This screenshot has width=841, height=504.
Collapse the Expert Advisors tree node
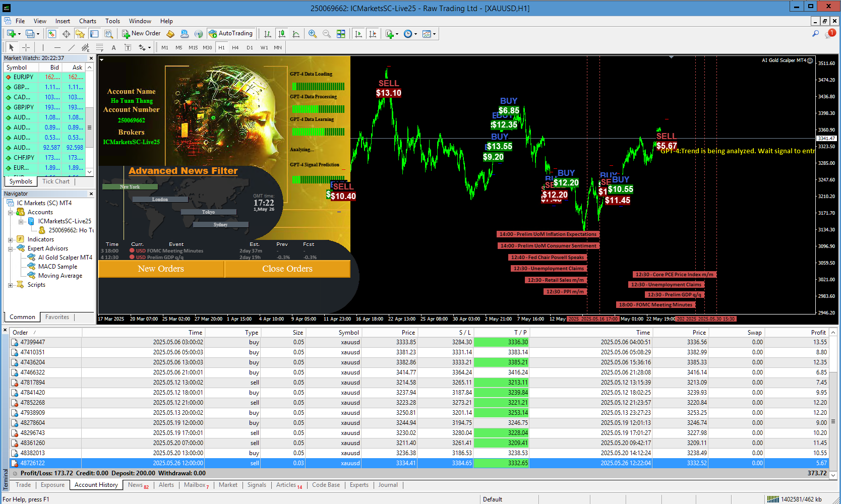(11, 248)
